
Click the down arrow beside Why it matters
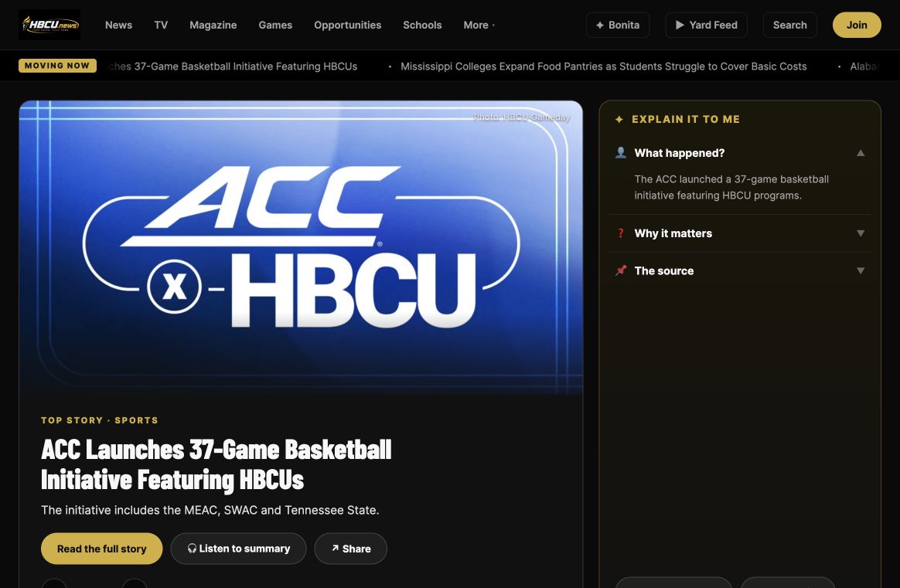pos(861,233)
